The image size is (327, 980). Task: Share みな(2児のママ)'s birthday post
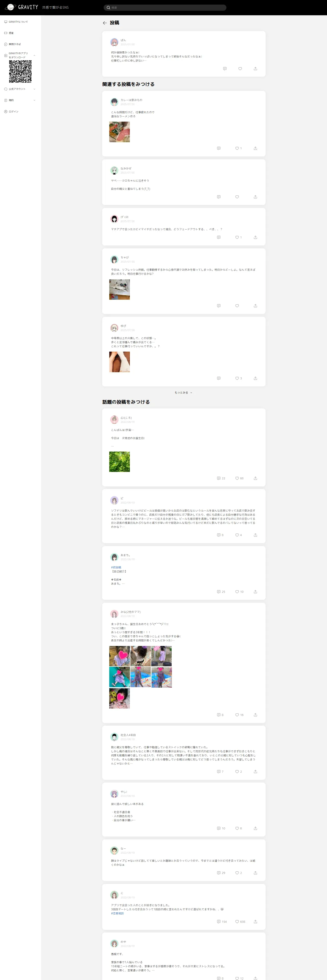pos(255,715)
